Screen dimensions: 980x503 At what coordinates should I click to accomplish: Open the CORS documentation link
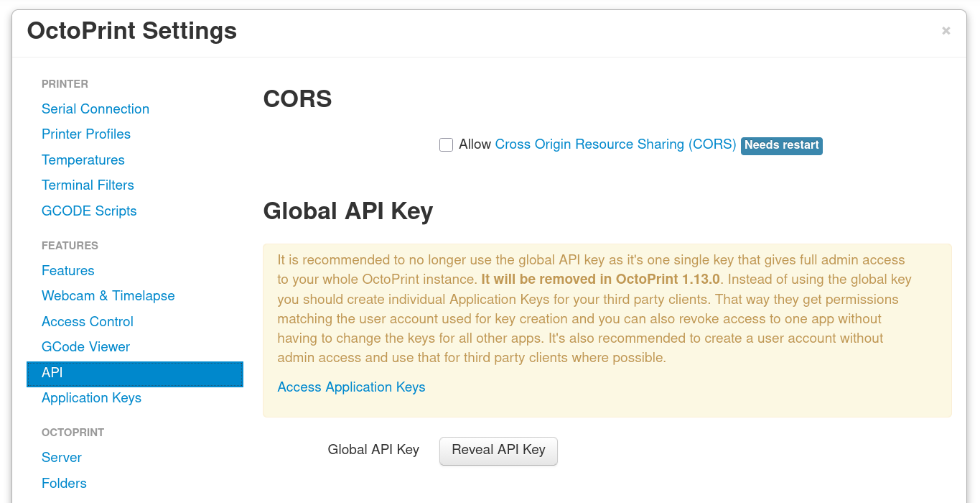click(x=615, y=144)
